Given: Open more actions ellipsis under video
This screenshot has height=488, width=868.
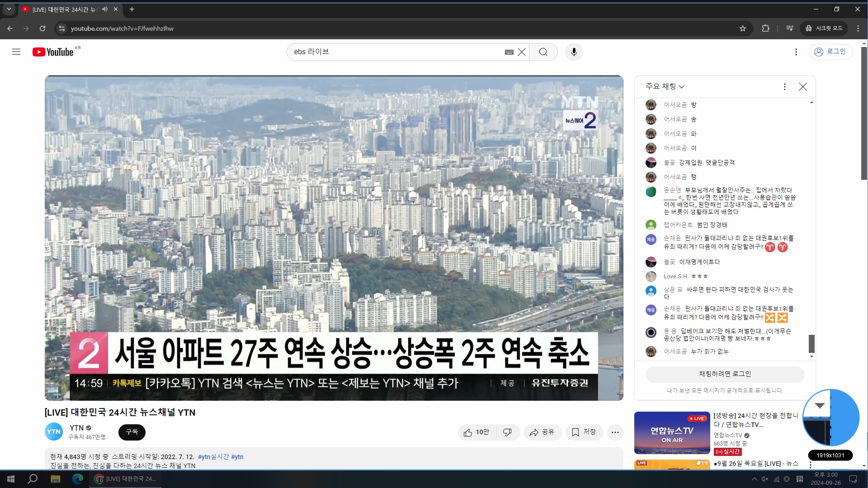Looking at the screenshot, I should pos(615,432).
